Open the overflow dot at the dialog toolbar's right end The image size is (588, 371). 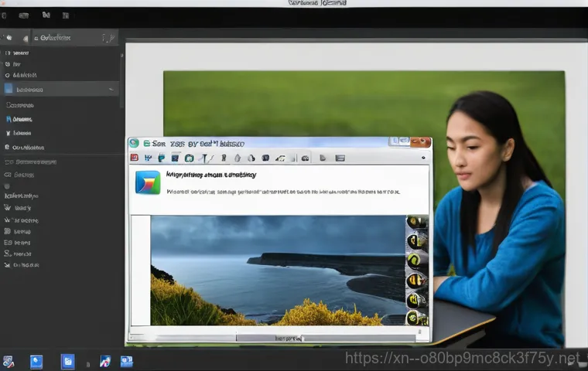click(x=423, y=158)
